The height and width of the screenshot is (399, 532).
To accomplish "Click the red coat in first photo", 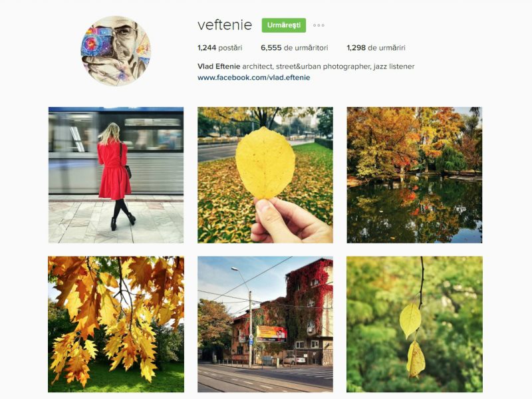I will point(114,171).
